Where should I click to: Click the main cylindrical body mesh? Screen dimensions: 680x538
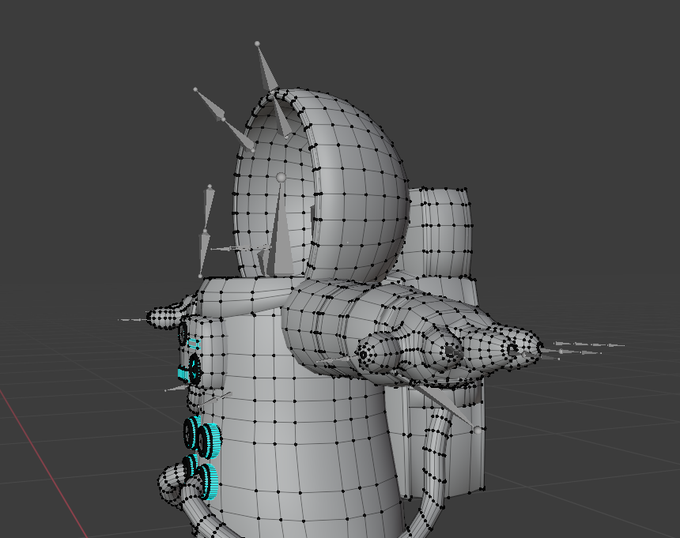pos(304,425)
